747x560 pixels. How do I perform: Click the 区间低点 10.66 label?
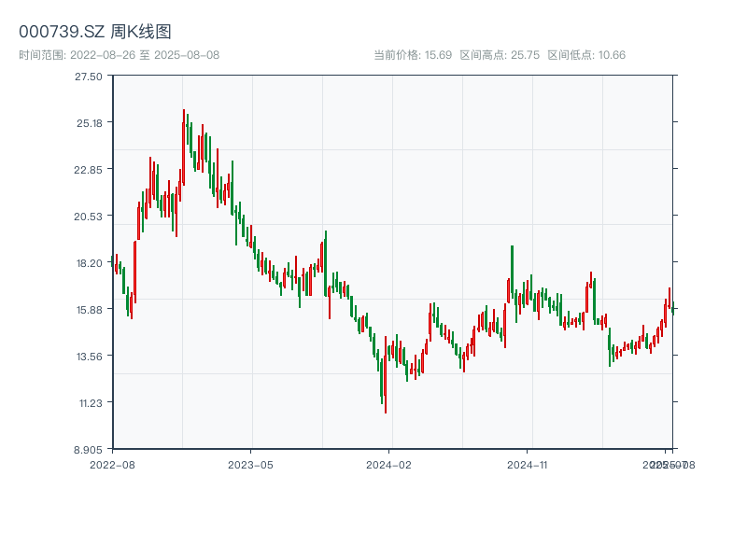coord(586,55)
